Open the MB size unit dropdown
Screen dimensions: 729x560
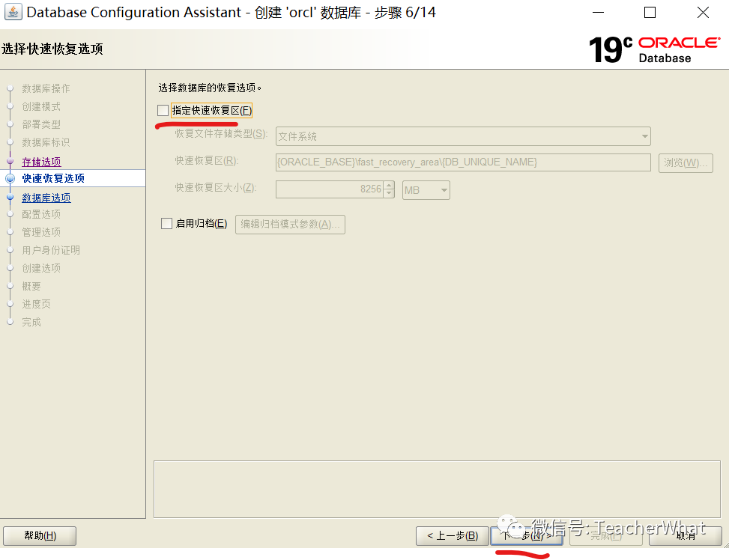point(426,190)
